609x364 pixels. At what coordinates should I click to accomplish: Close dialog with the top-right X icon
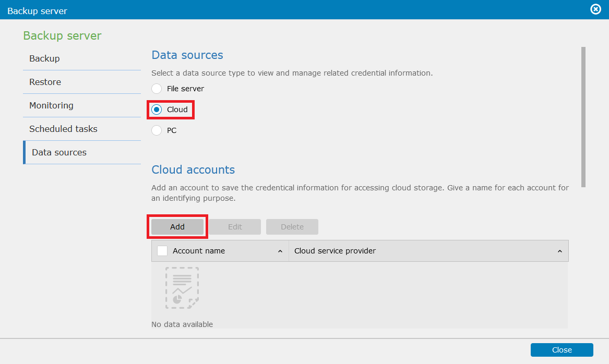click(595, 9)
